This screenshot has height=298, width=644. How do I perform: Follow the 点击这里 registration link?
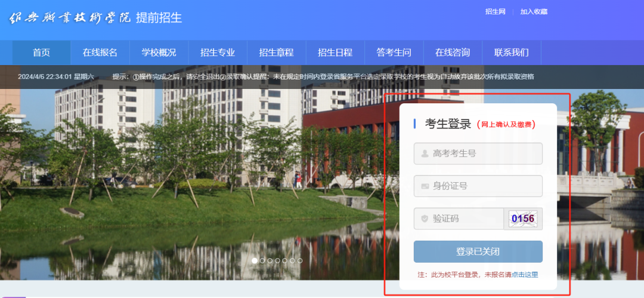pyautogui.click(x=525, y=275)
